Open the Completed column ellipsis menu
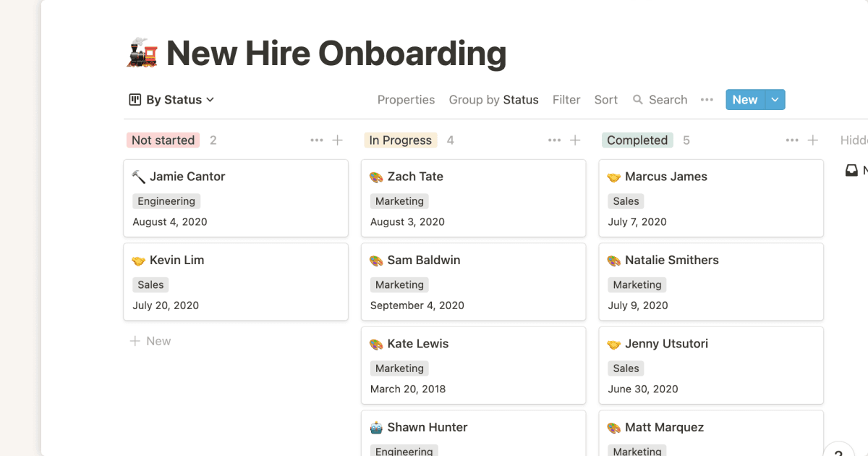This screenshot has height=456, width=868. coord(791,140)
